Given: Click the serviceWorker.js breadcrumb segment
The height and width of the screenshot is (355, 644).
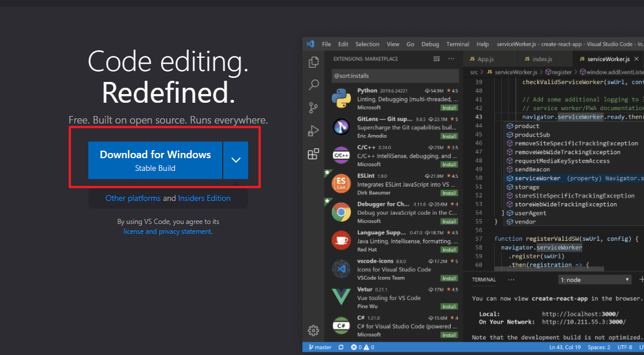Looking at the screenshot, I should pyautogui.click(x=512, y=72).
